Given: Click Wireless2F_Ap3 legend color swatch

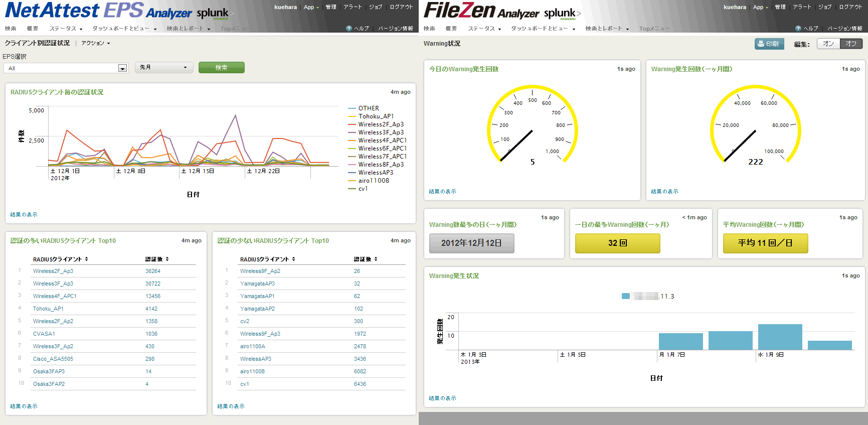Looking at the screenshot, I should tap(352, 124).
